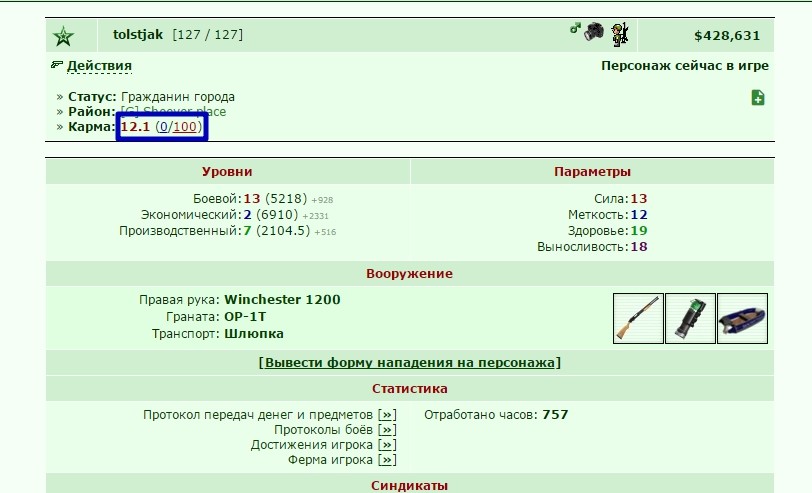Click the Меткость value 12
The width and height of the screenshot is (812, 493).
pos(639,215)
